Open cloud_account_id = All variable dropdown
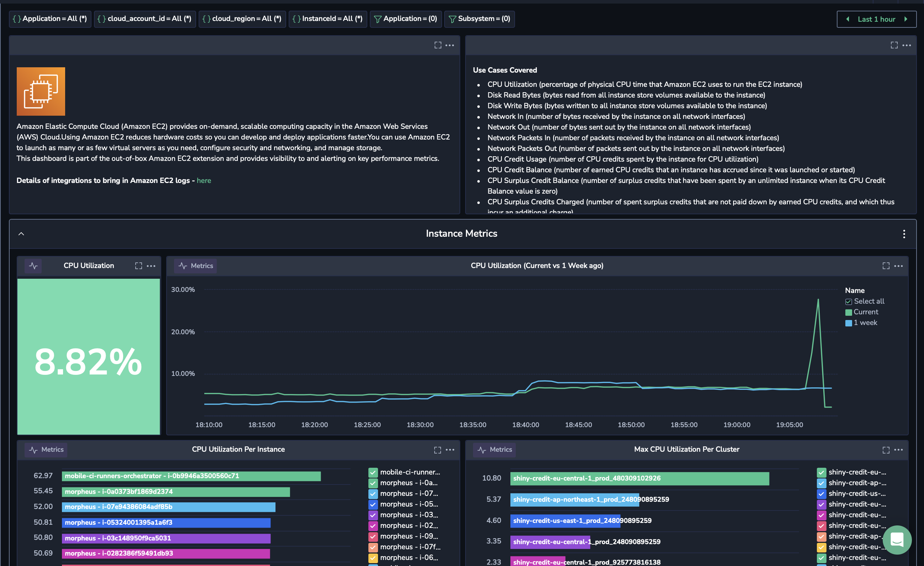Screen dimensions: 924x566 click(145, 19)
